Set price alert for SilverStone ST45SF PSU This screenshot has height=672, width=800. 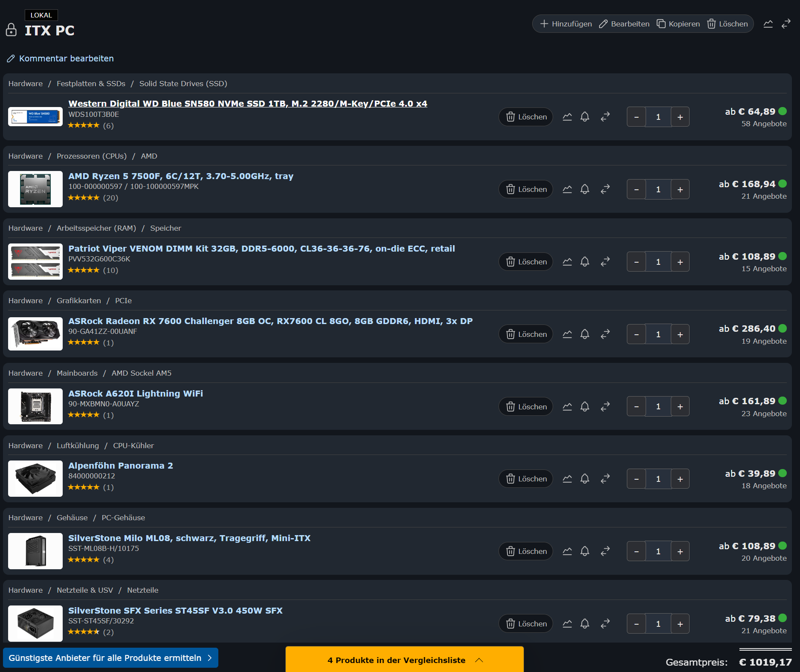585,624
